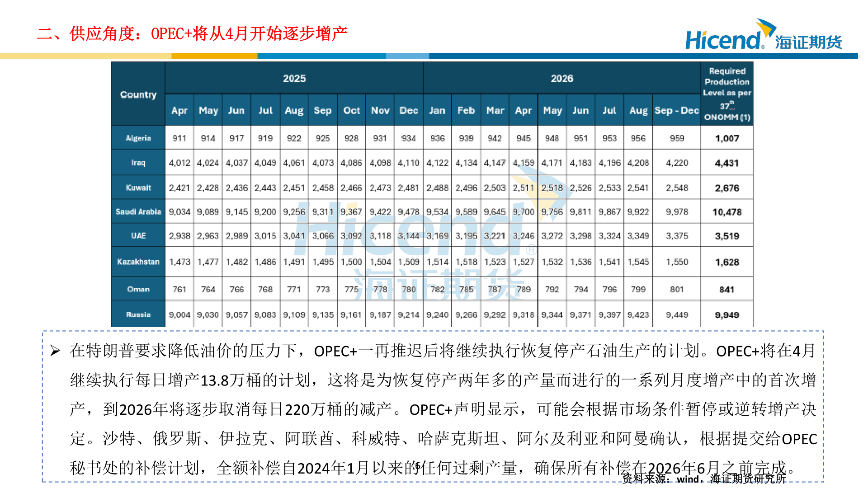Image resolution: width=868 pixels, height=488 pixels.
Task: Select Saudi Arabia's 10,478 required level cell
Action: tap(726, 212)
